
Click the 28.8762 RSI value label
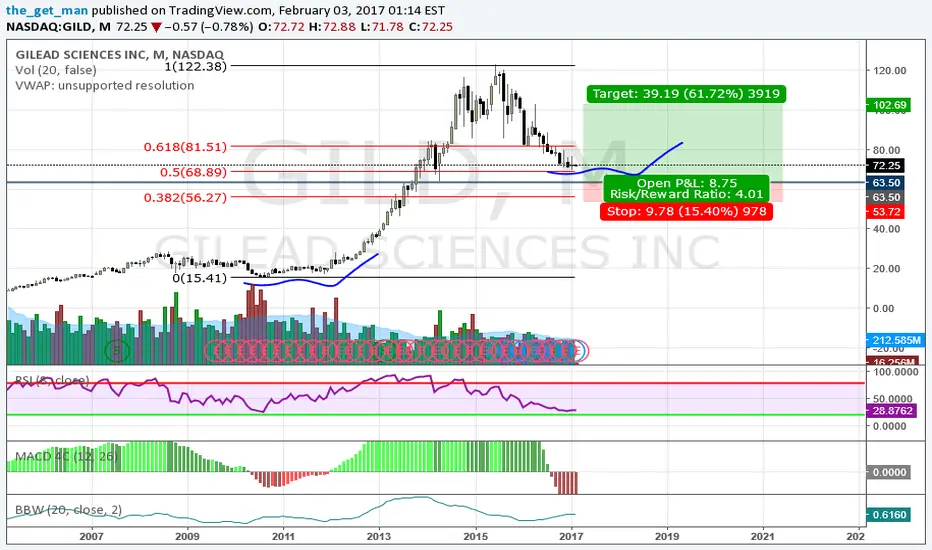892,411
